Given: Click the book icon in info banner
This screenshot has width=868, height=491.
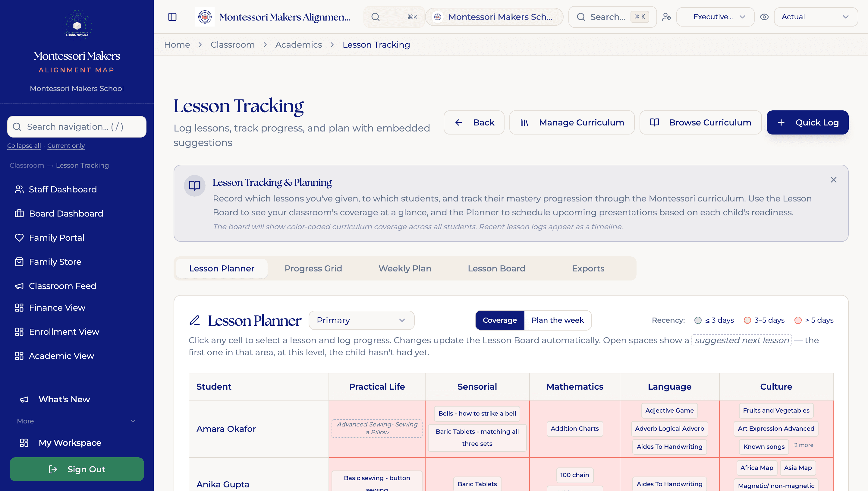Looking at the screenshot, I should point(194,185).
